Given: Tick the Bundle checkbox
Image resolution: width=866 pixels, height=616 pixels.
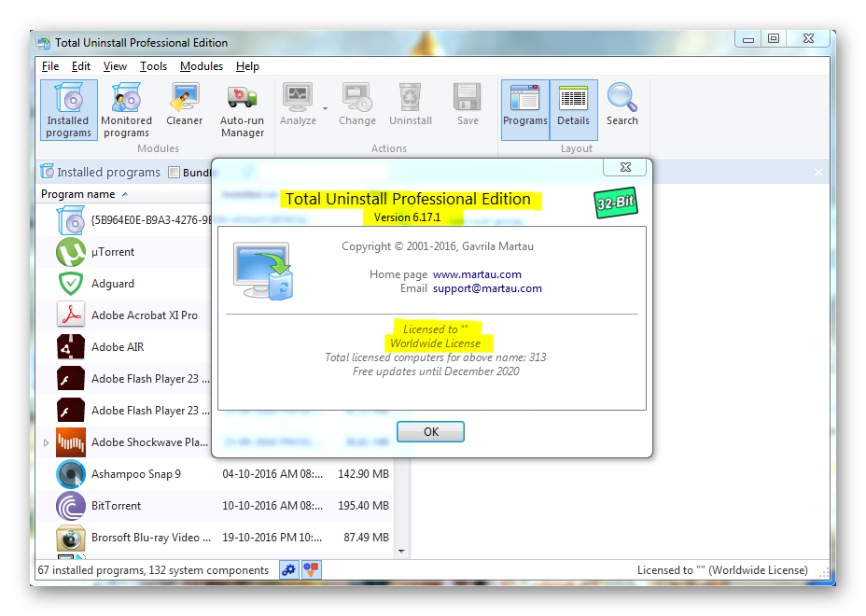Looking at the screenshot, I should pos(174,173).
